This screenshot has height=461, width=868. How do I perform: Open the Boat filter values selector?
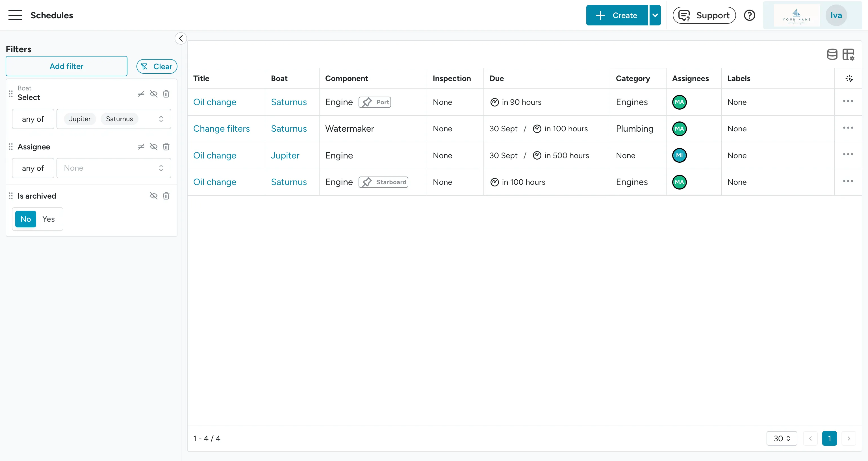pos(114,119)
